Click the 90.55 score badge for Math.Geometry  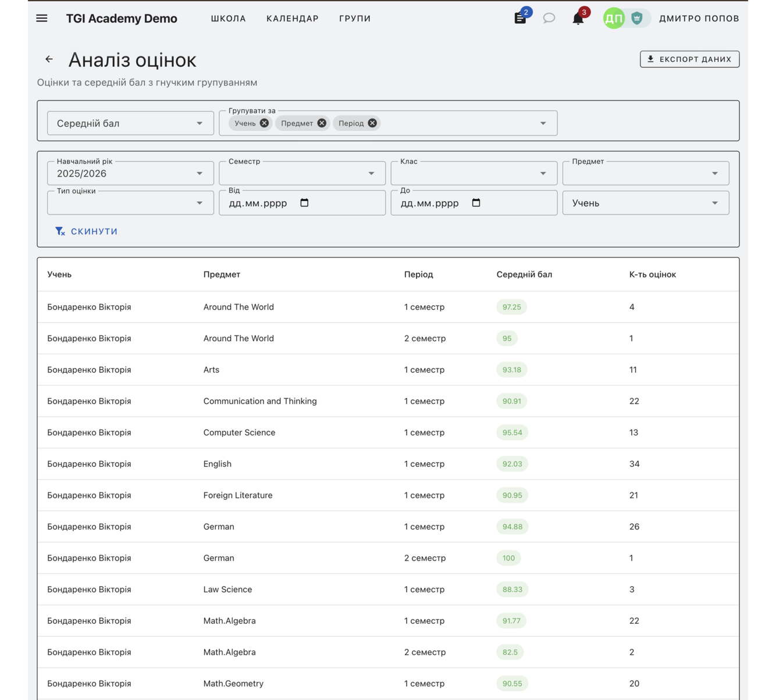click(x=512, y=684)
